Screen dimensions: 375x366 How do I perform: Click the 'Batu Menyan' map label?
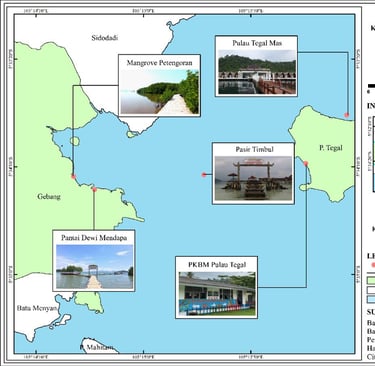37,308
